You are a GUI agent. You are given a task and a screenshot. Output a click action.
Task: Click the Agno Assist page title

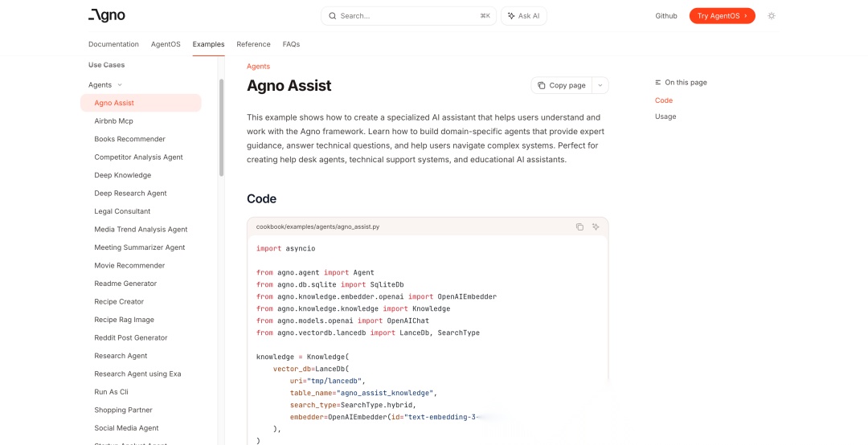click(289, 86)
